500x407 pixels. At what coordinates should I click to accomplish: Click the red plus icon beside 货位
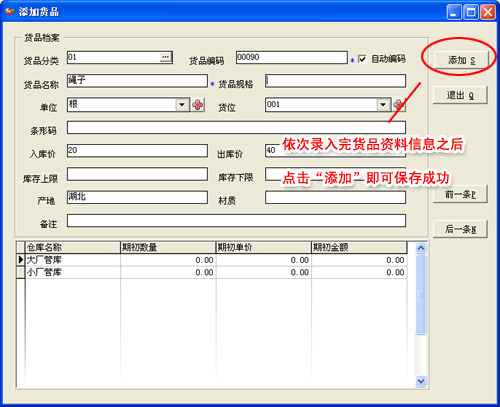(399, 105)
